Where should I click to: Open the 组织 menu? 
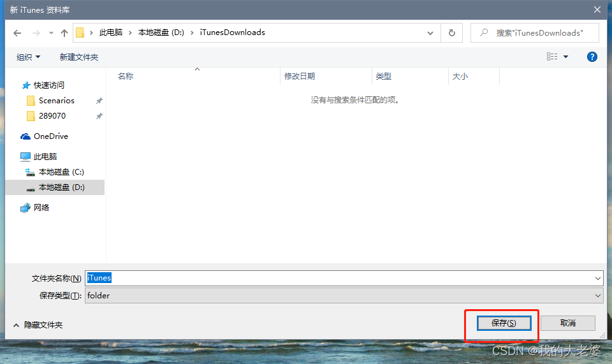pyautogui.click(x=28, y=57)
